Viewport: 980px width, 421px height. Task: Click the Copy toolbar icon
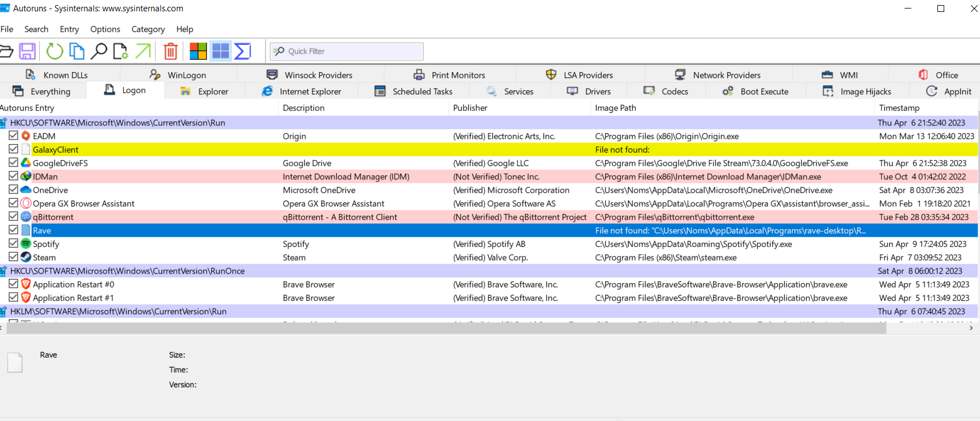click(x=77, y=51)
